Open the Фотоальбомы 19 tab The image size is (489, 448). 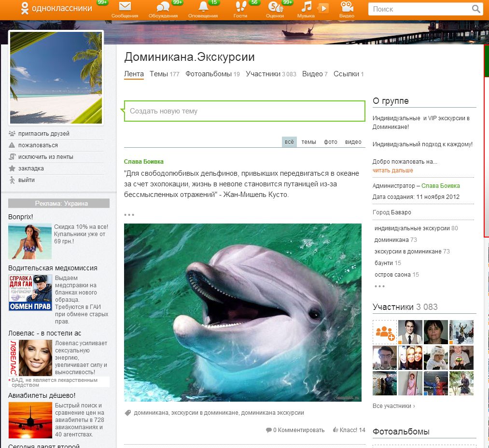pyautogui.click(x=212, y=74)
